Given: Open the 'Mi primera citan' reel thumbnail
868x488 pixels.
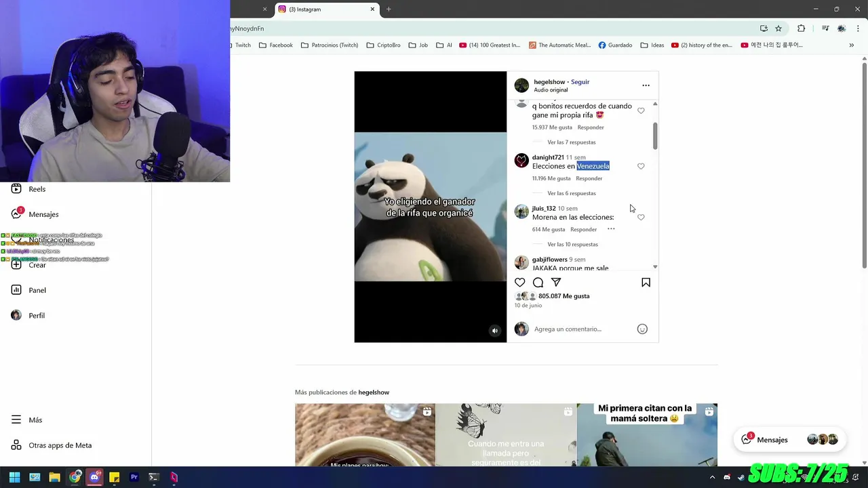Looking at the screenshot, I should coord(647,434).
